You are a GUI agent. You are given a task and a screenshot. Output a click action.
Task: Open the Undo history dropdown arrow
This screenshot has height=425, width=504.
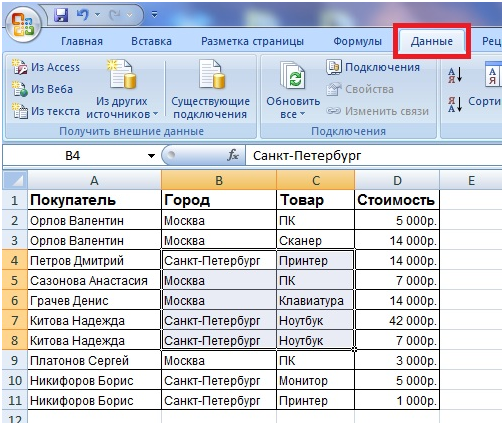tap(97, 14)
